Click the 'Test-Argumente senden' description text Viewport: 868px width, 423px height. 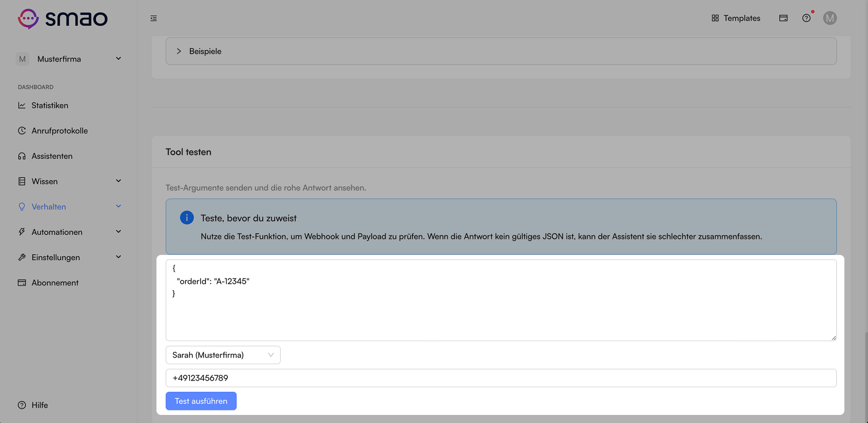[266, 188]
